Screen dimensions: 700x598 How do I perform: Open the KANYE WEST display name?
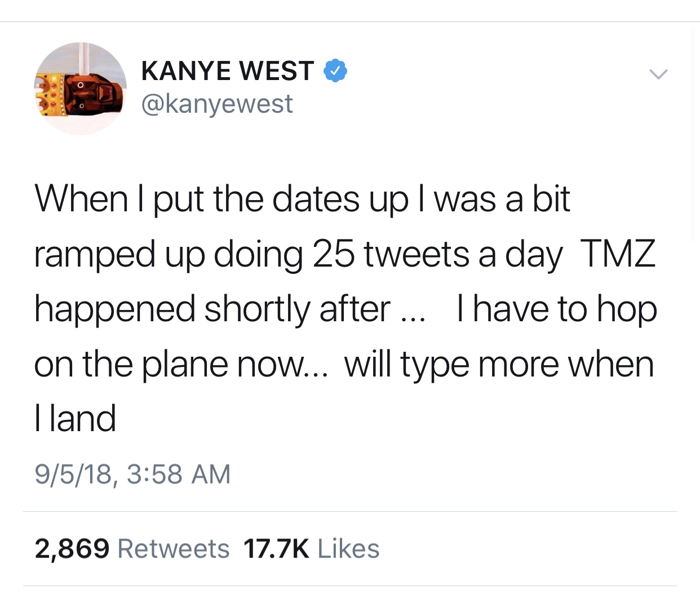tap(228, 71)
